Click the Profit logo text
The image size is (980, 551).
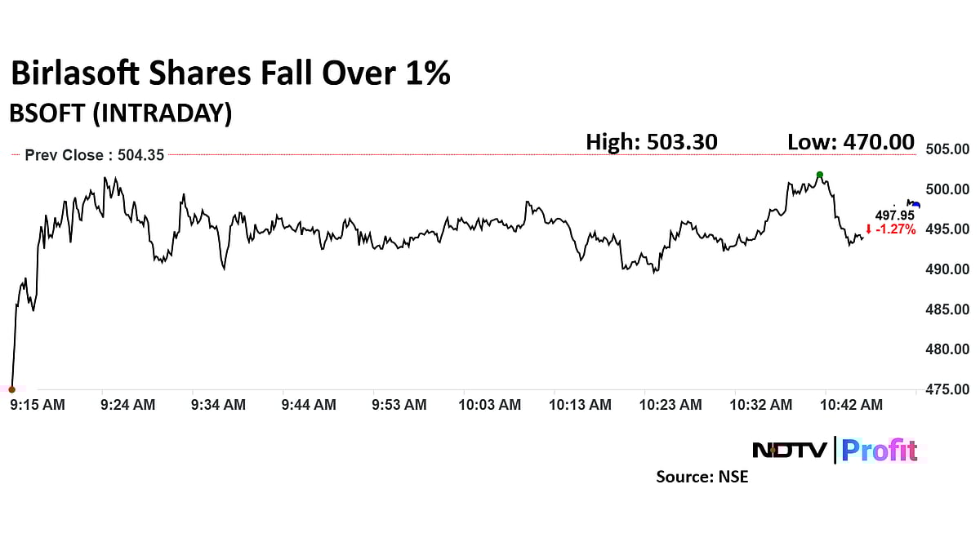(x=880, y=450)
